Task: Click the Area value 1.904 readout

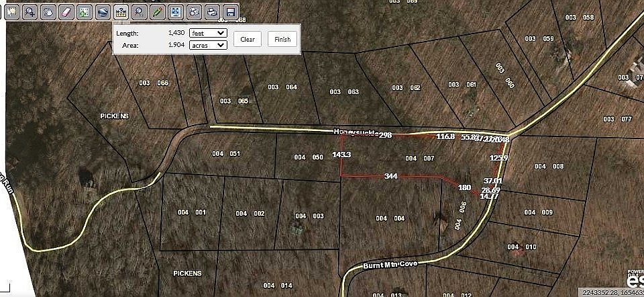Action: tap(176, 44)
